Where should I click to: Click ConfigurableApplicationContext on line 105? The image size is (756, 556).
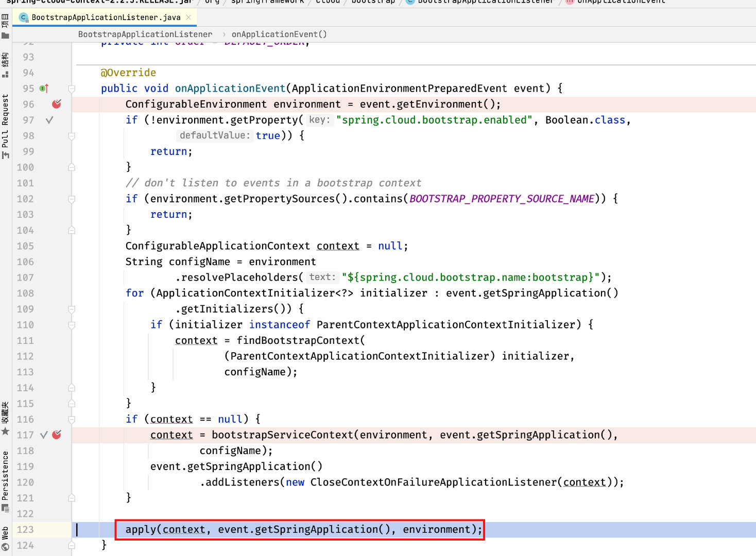pyautogui.click(x=218, y=246)
